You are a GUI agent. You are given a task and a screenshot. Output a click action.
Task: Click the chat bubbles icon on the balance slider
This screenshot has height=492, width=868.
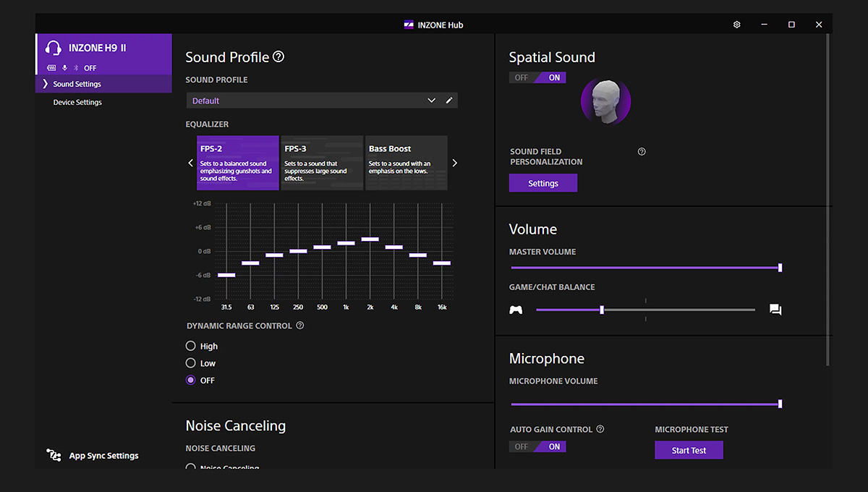pyautogui.click(x=775, y=310)
